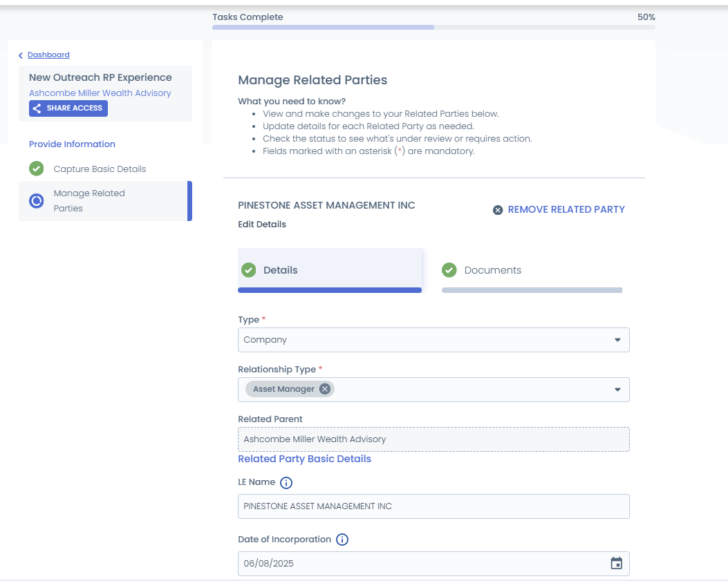728x581 pixels.
Task: Click the Related Party Basic Details heading
Action: pos(305,459)
